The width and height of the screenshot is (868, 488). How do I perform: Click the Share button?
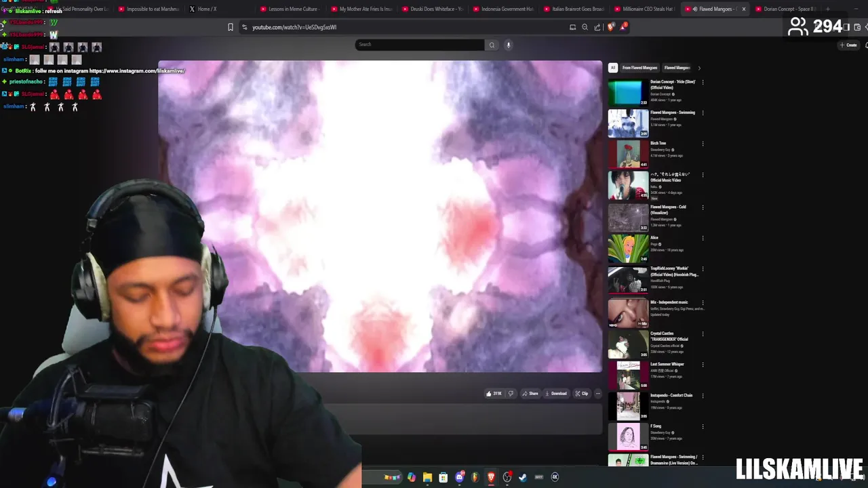(530, 393)
